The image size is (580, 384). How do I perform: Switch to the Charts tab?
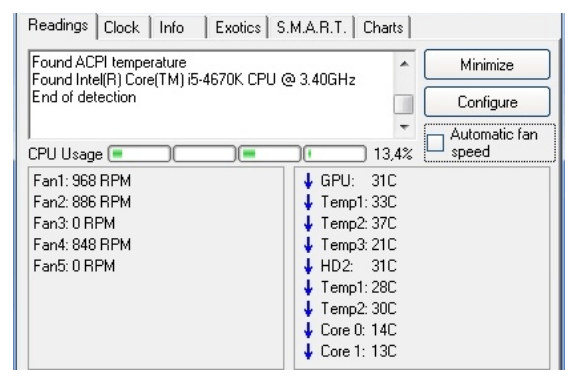[x=383, y=27]
